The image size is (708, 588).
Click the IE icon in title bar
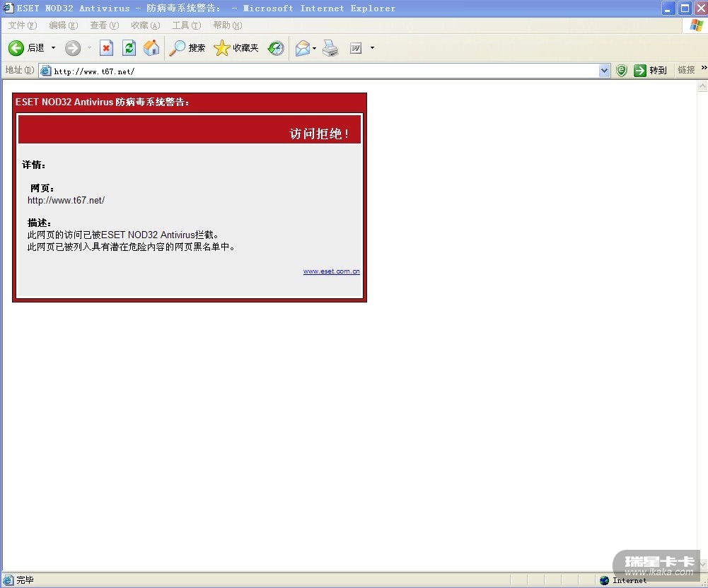point(8,8)
